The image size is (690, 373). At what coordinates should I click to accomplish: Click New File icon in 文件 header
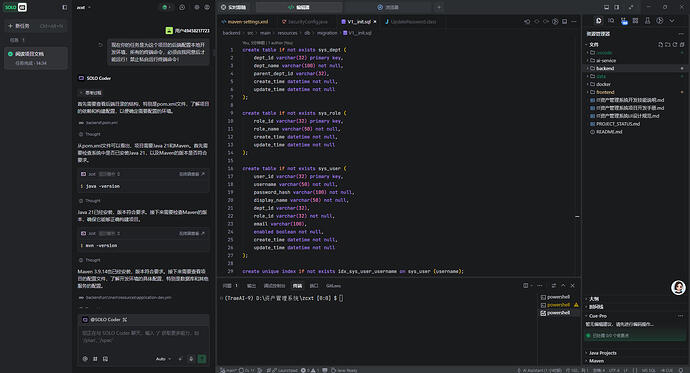tap(661, 44)
